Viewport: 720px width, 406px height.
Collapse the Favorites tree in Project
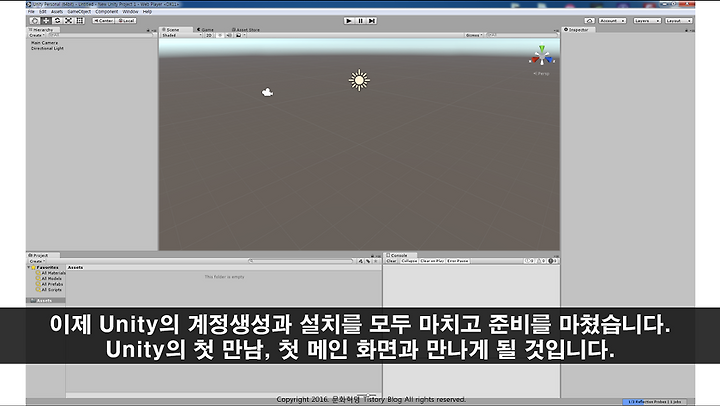tap(29, 267)
